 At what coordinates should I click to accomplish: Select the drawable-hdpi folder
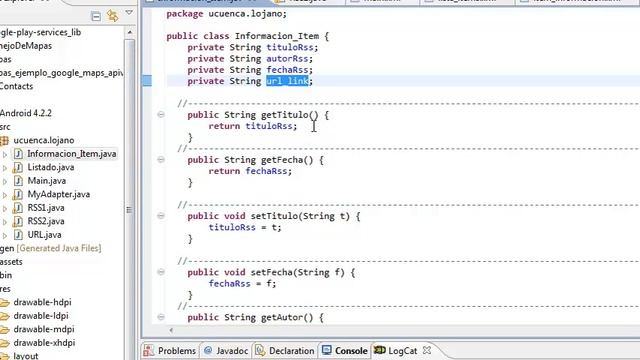point(42,302)
